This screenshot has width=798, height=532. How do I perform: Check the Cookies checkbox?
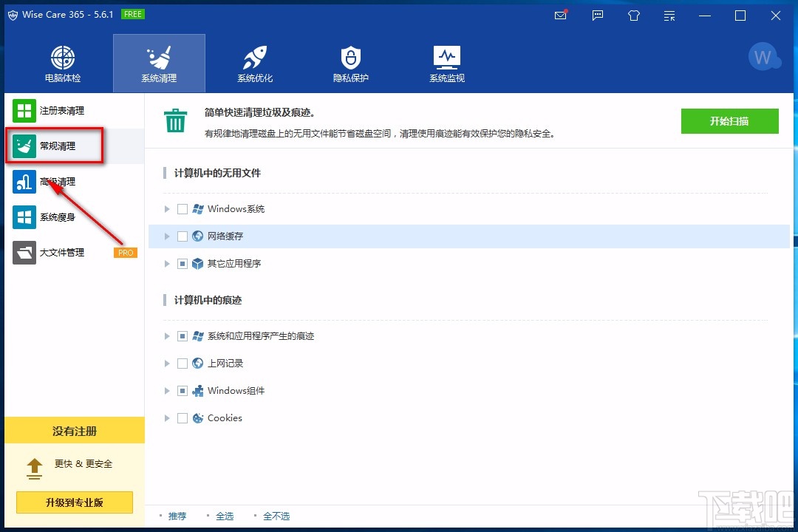point(183,418)
